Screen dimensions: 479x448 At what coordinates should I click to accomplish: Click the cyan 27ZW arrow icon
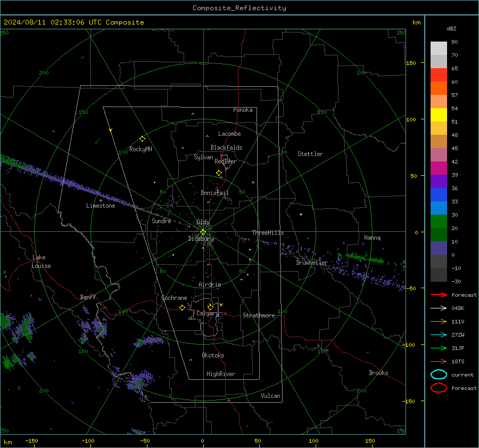(x=439, y=335)
